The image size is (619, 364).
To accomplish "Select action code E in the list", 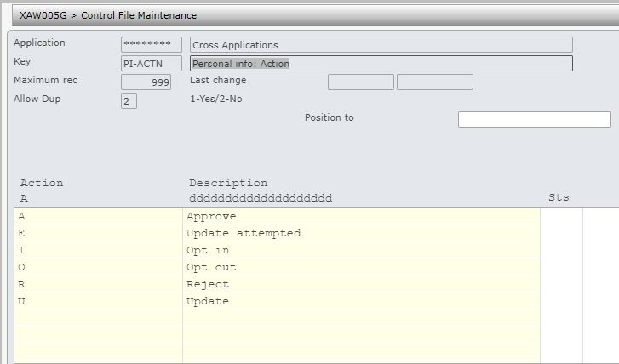I will pyautogui.click(x=21, y=233).
